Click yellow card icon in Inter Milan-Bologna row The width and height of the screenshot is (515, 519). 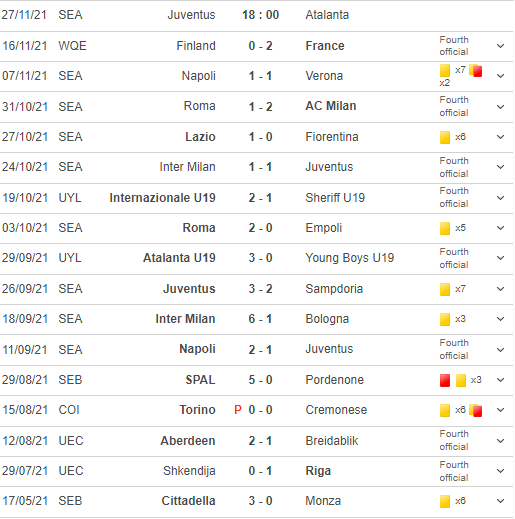point(445,319)
